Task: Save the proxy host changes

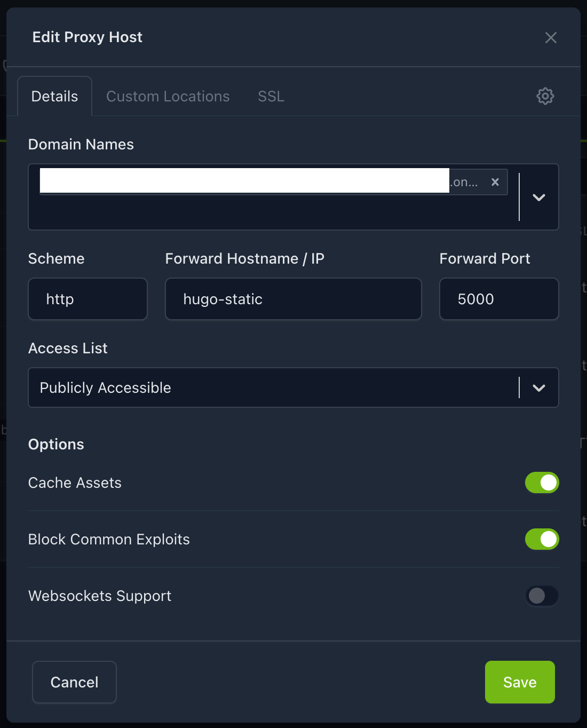Action: pos(519,682)
